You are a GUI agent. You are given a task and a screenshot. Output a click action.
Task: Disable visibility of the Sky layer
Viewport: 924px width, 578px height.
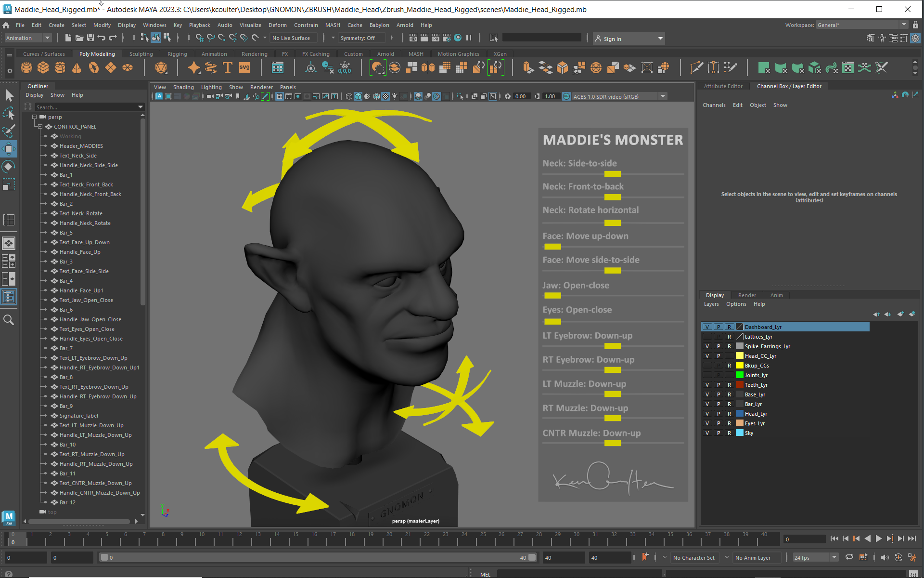pos(707,433)
